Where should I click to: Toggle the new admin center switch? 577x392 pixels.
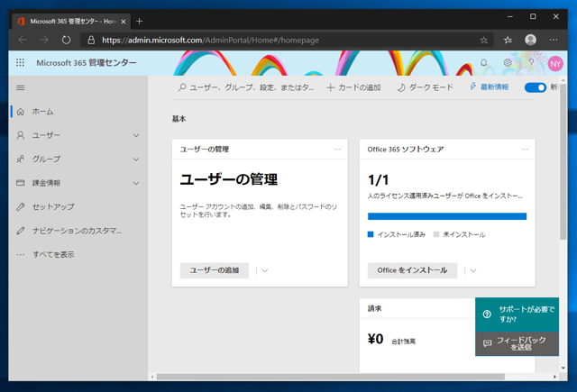click(x=536, y=87)
